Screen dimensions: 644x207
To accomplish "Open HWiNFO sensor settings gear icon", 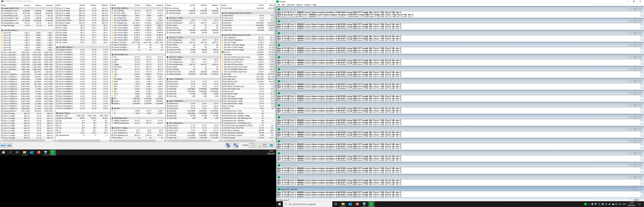I will tap(265, 145).
